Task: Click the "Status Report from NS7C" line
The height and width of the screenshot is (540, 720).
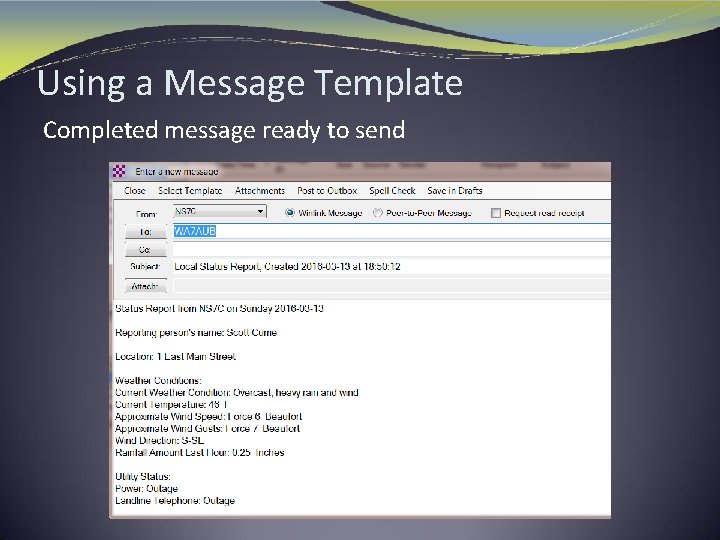Action: pos(219,309)
